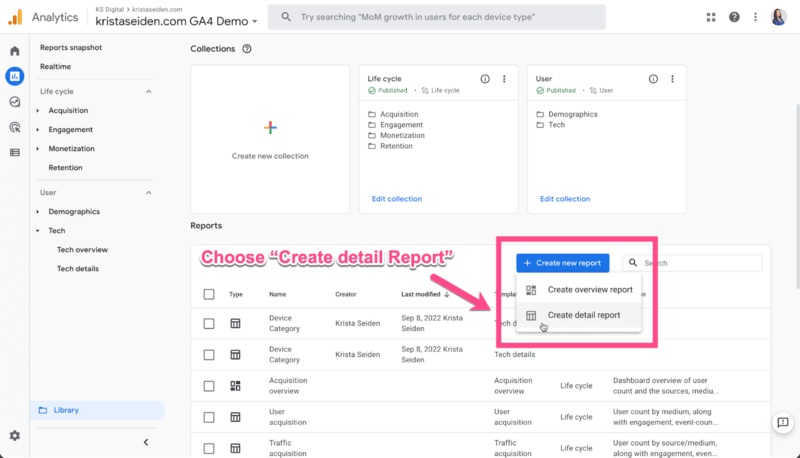Open the Home icon in left rail
The image size is (800, 458).
[x=15, y=51]
